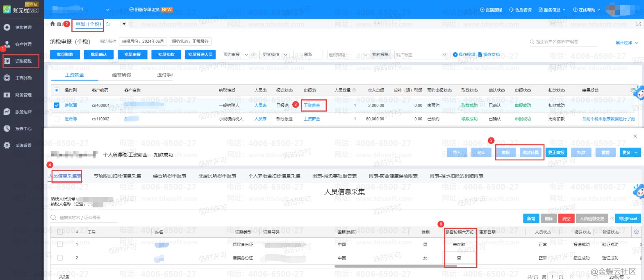
Task: Switch to the 经营所得 tab
Action: [x=121, y=75]
